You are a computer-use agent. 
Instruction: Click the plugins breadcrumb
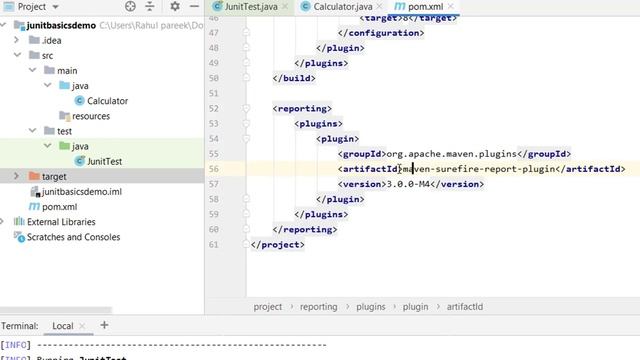pyautogui.click(x=371, y=307)
